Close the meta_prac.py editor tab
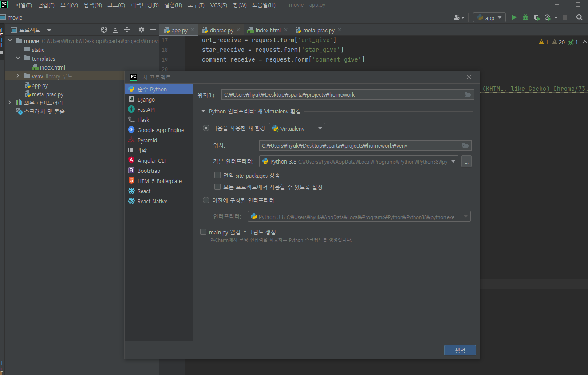The image size is (588, 375). pyautogui.click(x=339, y=30)
